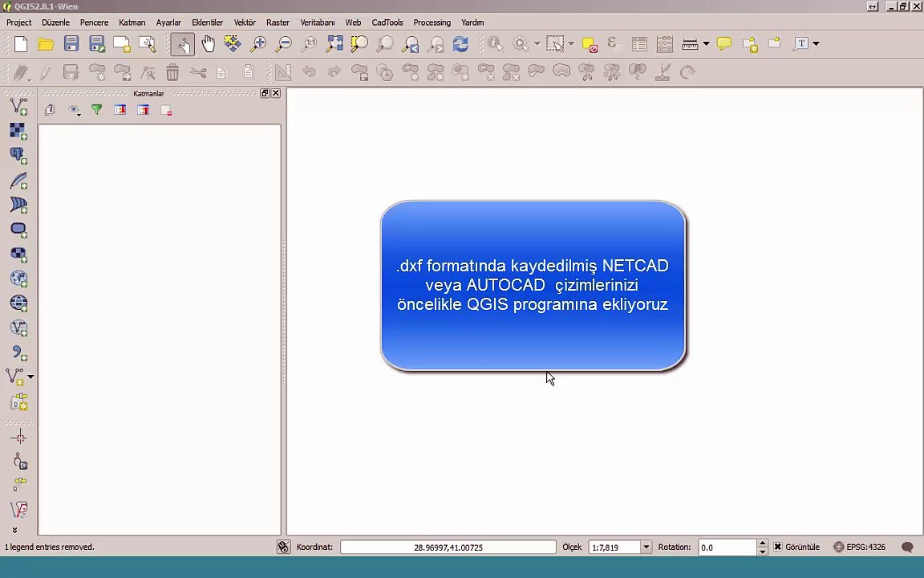Click the Add Delimited Text Layer comma icon
The image size is (924, 578).
tap(18, 352)
